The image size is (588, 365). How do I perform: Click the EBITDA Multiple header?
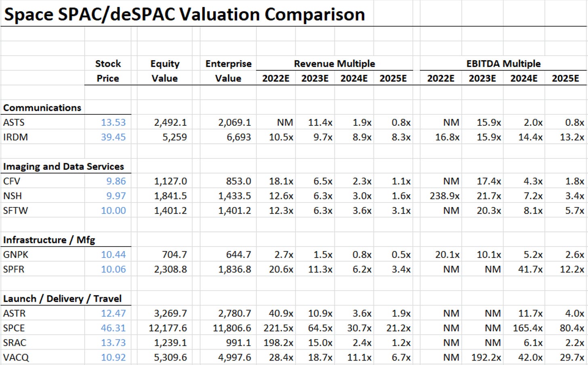[x=503, y=63]
